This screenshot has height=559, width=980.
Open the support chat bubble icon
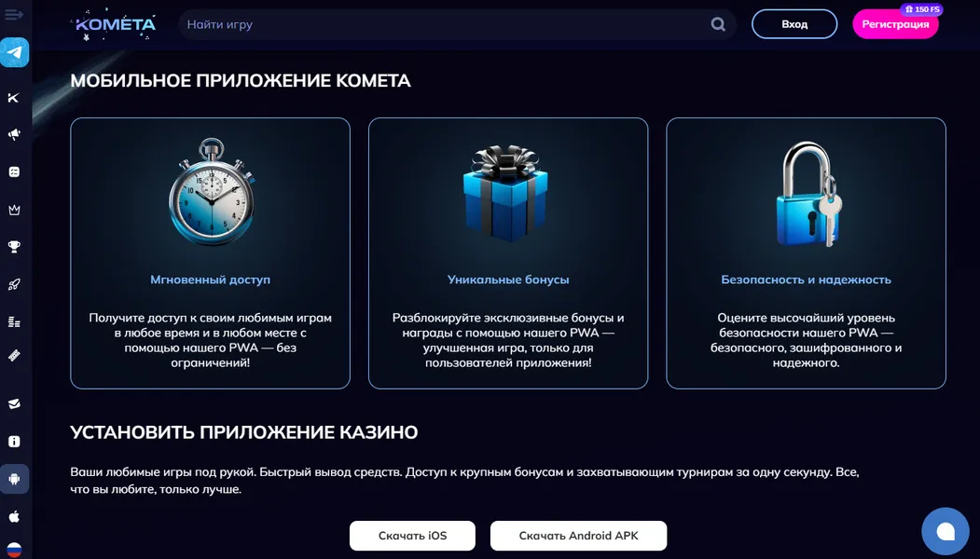click(945, 530)
